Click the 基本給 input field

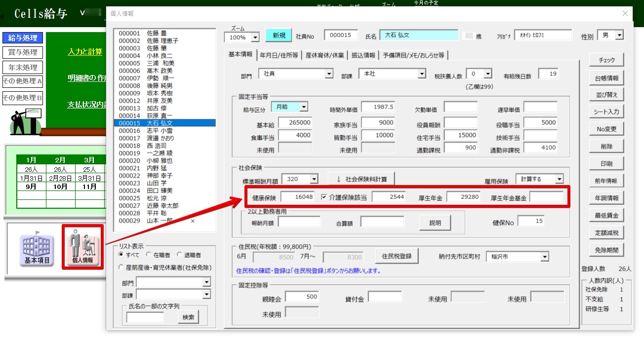295,122
